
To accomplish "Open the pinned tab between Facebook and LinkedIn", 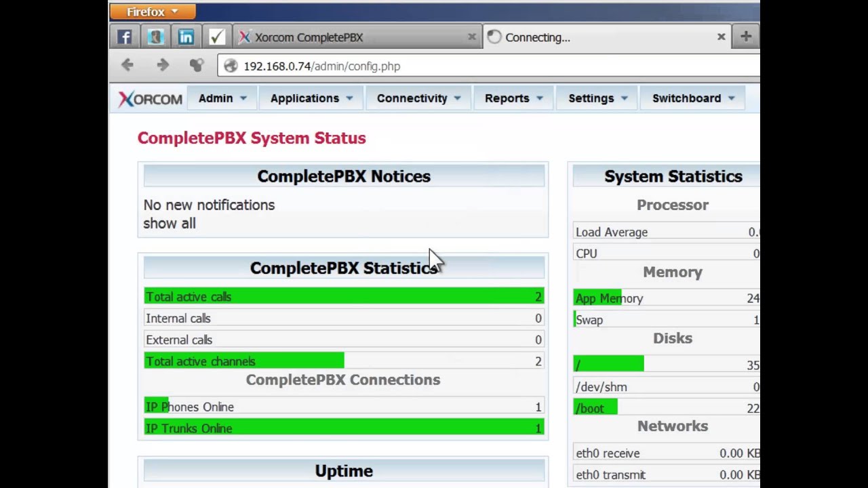I will coord(155,37).
